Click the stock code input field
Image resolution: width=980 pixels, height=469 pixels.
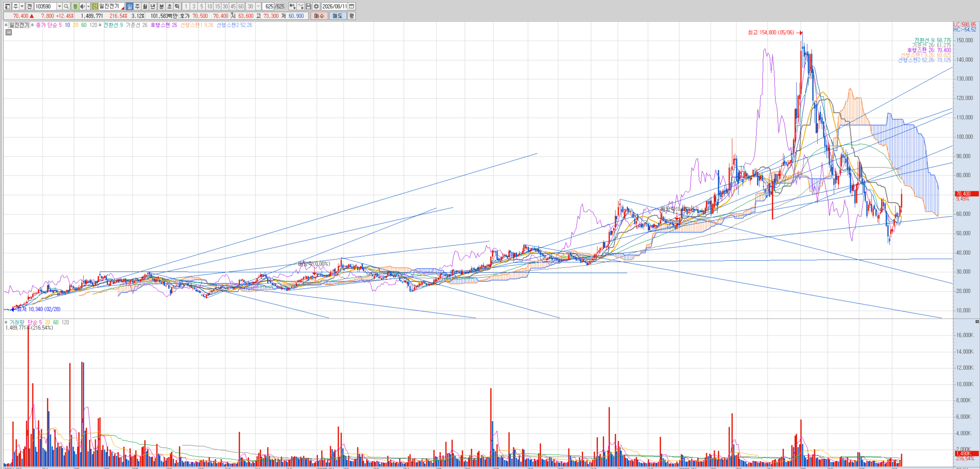pos(45,6)
